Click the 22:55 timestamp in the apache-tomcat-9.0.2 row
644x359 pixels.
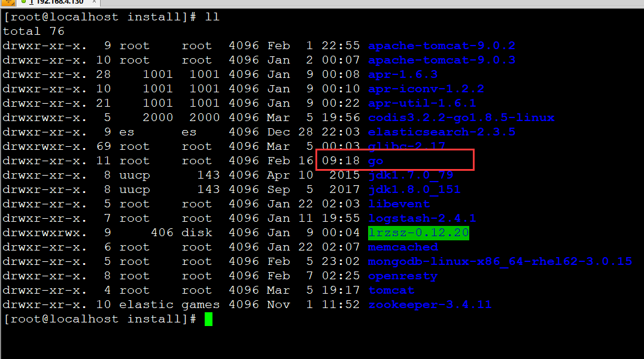[x=341, y=46]
